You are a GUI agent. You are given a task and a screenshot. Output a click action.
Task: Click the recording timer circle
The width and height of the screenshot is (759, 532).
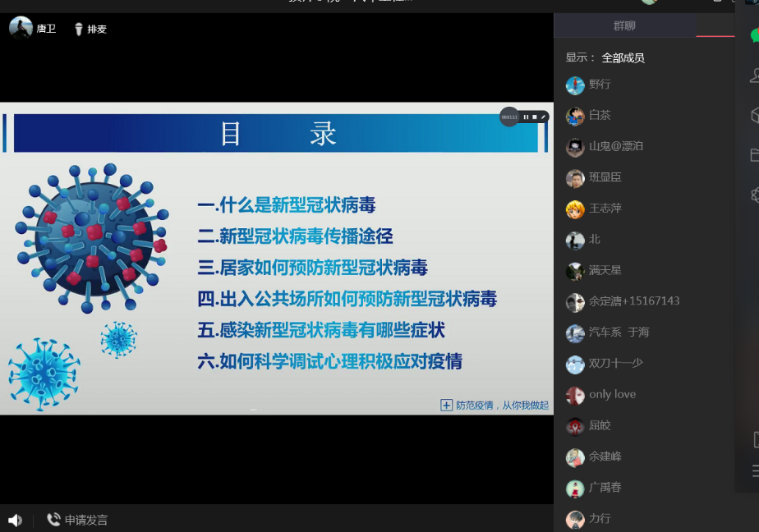click(509, 117)
